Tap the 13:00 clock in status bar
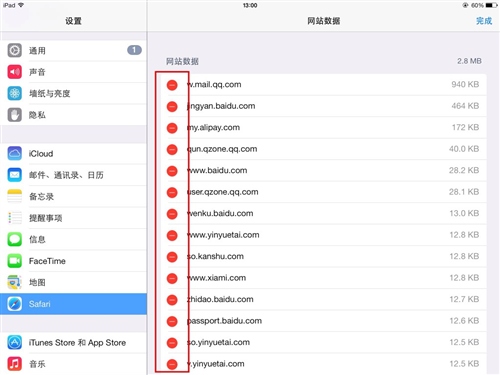The width and height of the screenshot is (500, 375). click(250, 5)
